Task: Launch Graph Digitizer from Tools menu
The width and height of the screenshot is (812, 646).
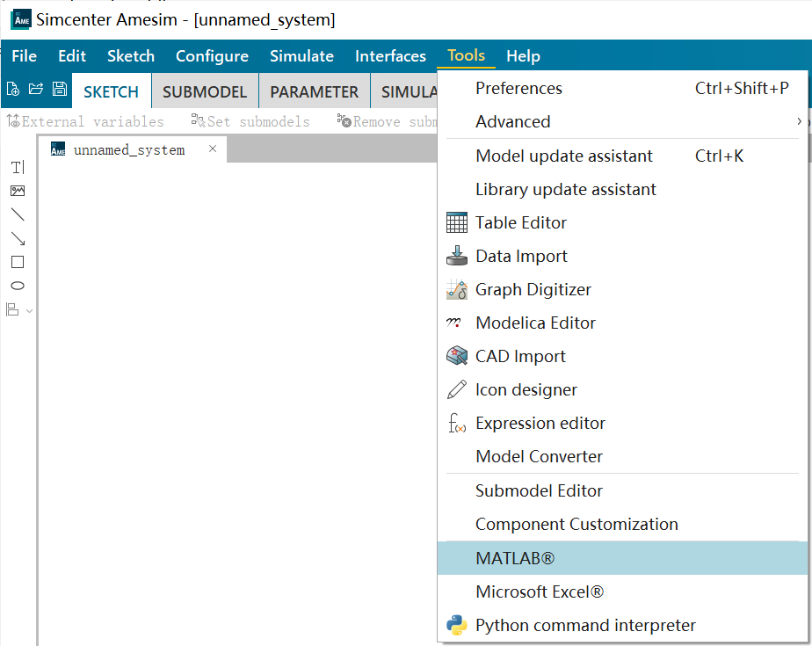Action: (x=533, y=290)
